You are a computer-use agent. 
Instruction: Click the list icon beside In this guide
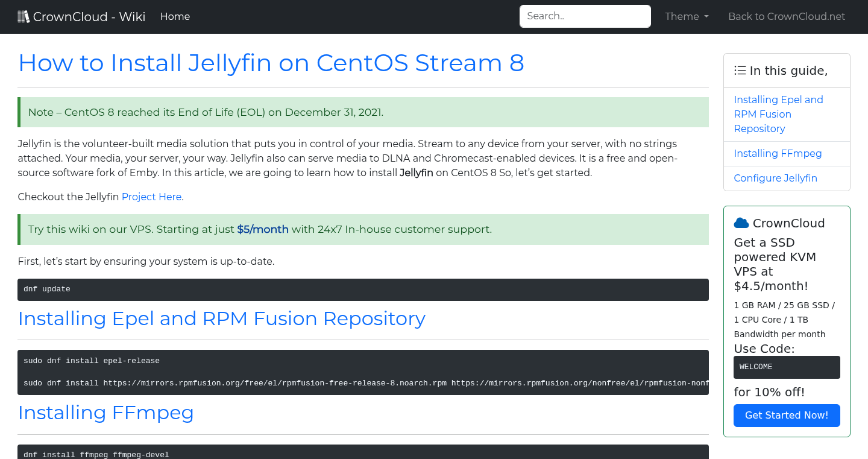tap(740, 71)
